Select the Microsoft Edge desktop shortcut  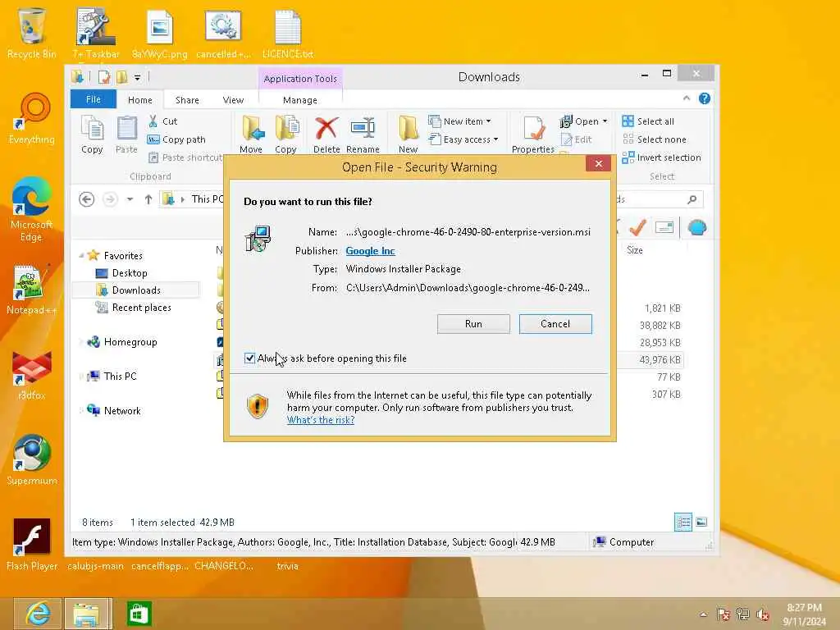click(x=32, y=209)
